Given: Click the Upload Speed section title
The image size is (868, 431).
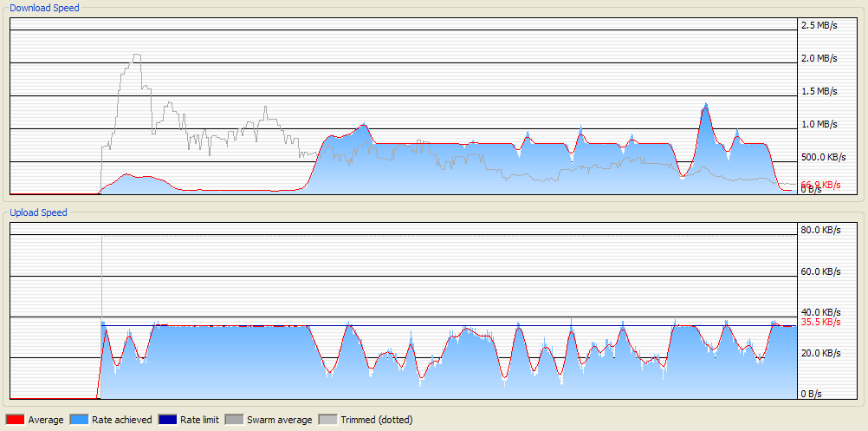Looking at the screenshot, I should (x=38, y=212).
